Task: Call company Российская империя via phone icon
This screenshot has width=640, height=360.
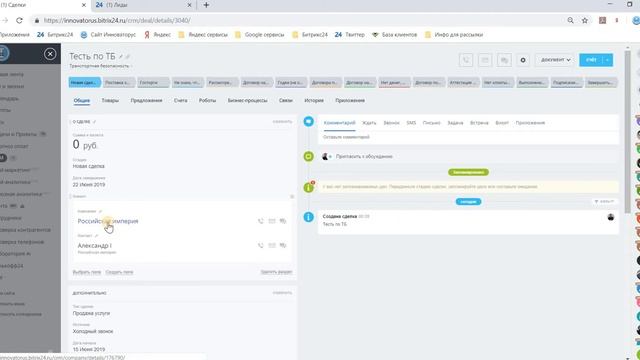Action: tap(260, 221)
